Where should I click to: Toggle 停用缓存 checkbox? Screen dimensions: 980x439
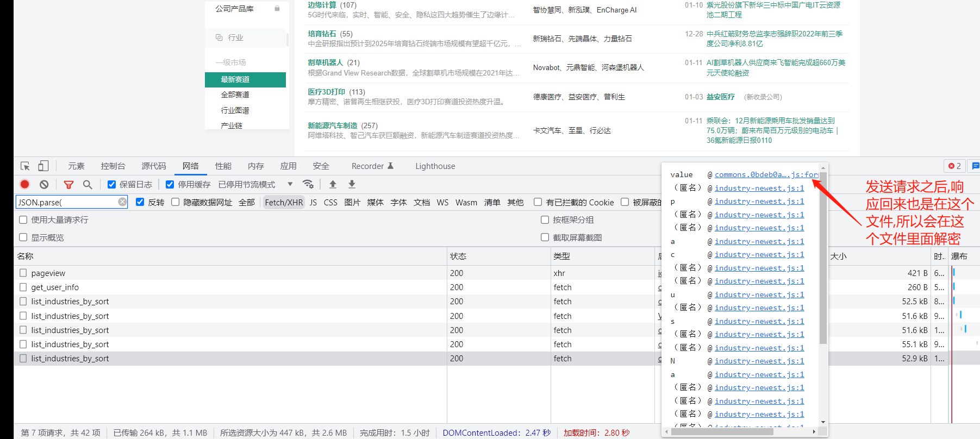point(170,185)
